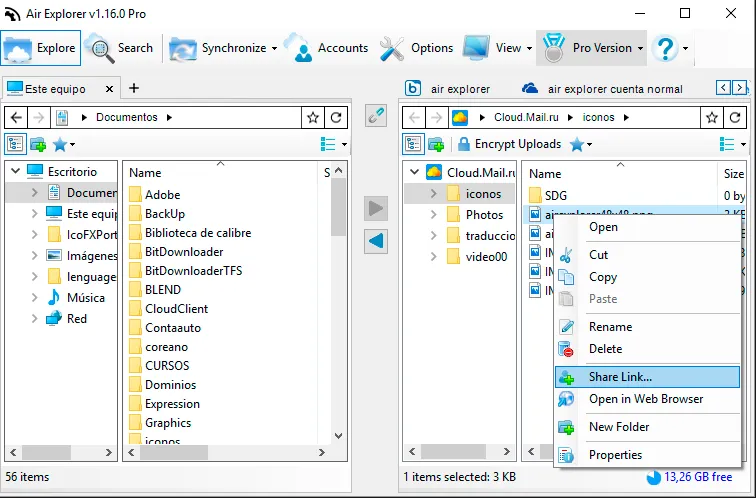The image size is (756, 498).
Task: Create new folder in left pane
Action: pyautogui.click(x=38, y=144)
